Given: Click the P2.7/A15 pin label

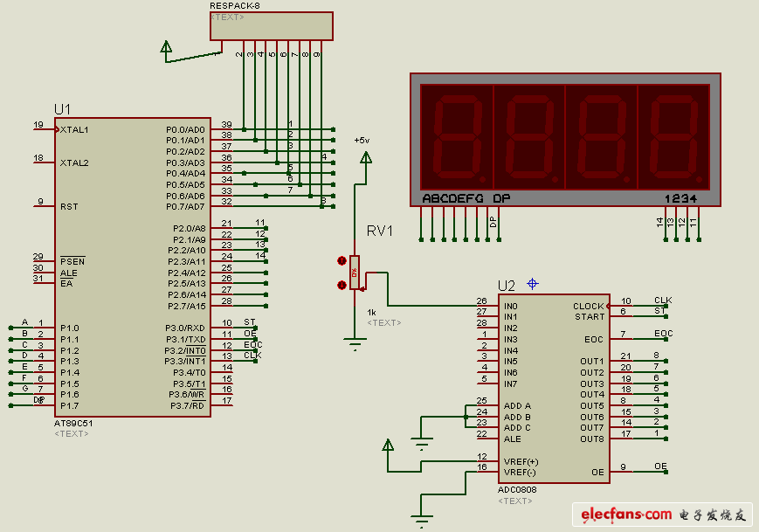Looking at the screenshot, I should pos(187,306).
